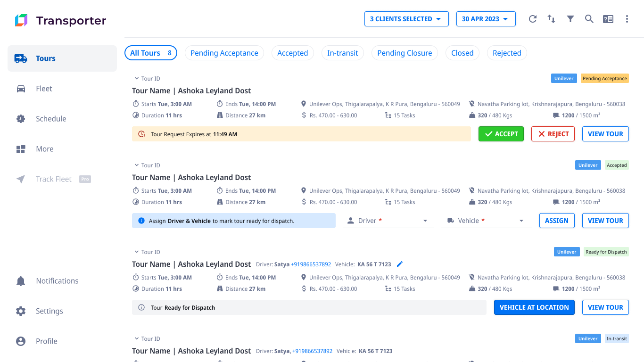Open Notifications in the sidebar
The height and width of the screenshot is (362, 644).
pos(62,281)
